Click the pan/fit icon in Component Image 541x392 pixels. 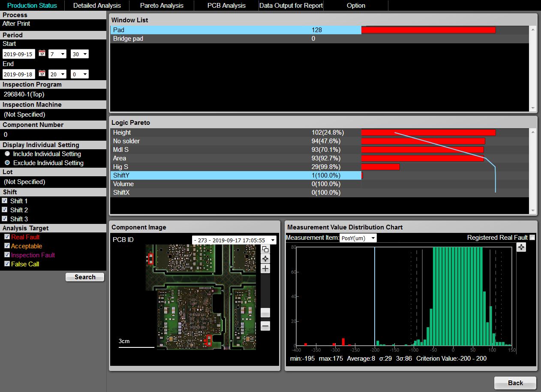265,259
